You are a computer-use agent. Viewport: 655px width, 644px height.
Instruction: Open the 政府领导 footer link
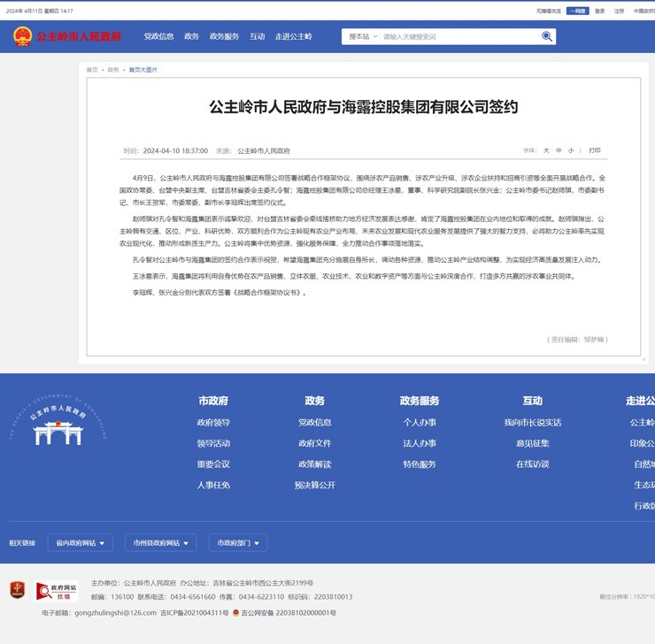pos(213,423)
